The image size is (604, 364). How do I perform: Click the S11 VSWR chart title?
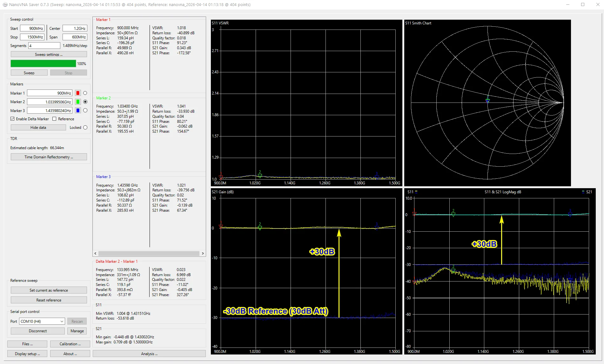point(220,23)
